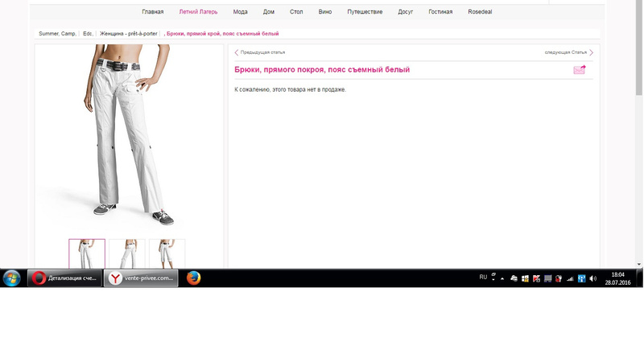
Task: Click the next article right arrow
Action: tap(591, 52)
